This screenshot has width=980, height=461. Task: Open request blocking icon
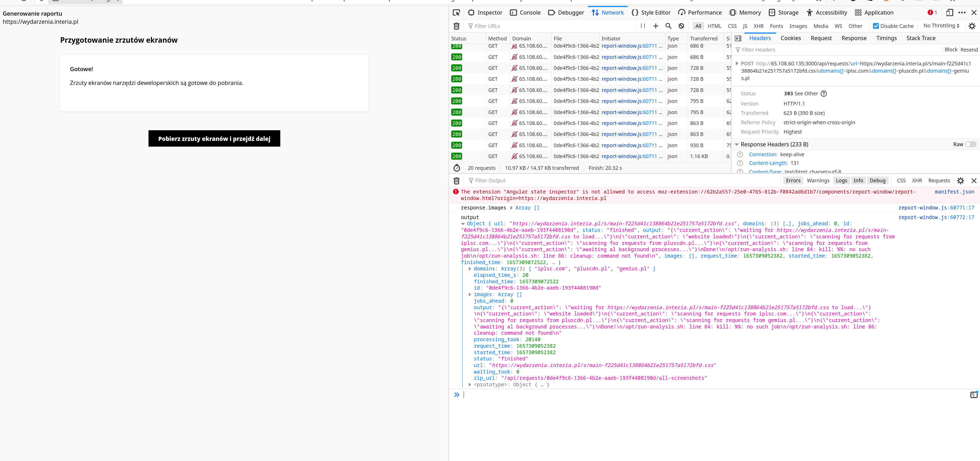(681, 26)
